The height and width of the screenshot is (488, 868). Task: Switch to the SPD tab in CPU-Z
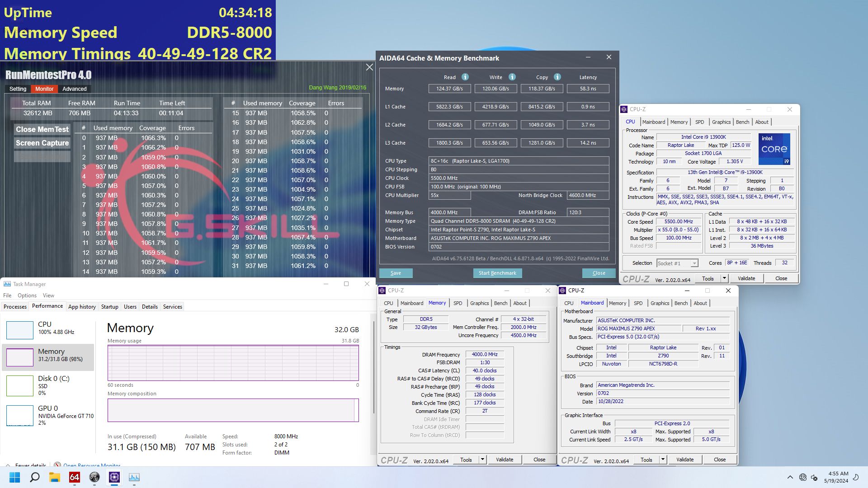click(699, 122)
